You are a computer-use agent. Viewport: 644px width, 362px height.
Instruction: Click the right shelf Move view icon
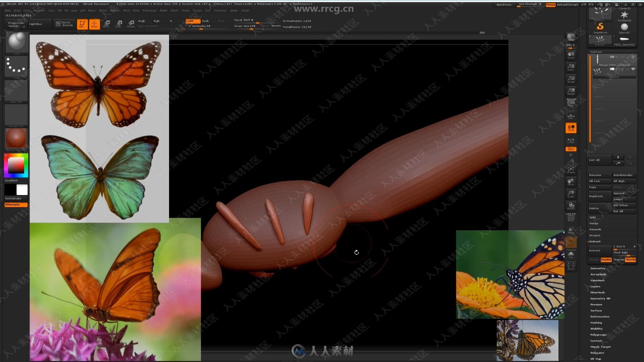(571, 182)
